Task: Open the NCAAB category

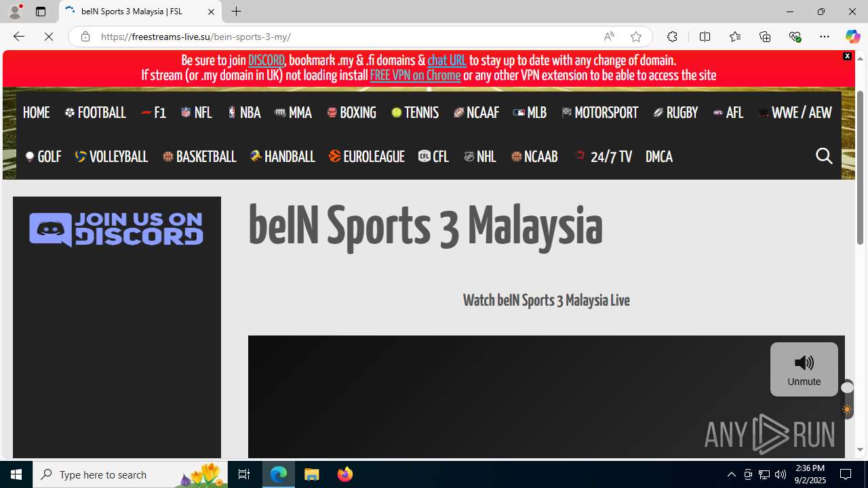Action: point(534,157)
